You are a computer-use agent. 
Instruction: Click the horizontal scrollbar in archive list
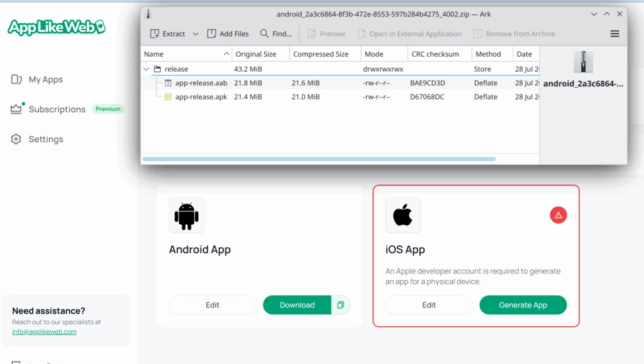tap(319, 159)
